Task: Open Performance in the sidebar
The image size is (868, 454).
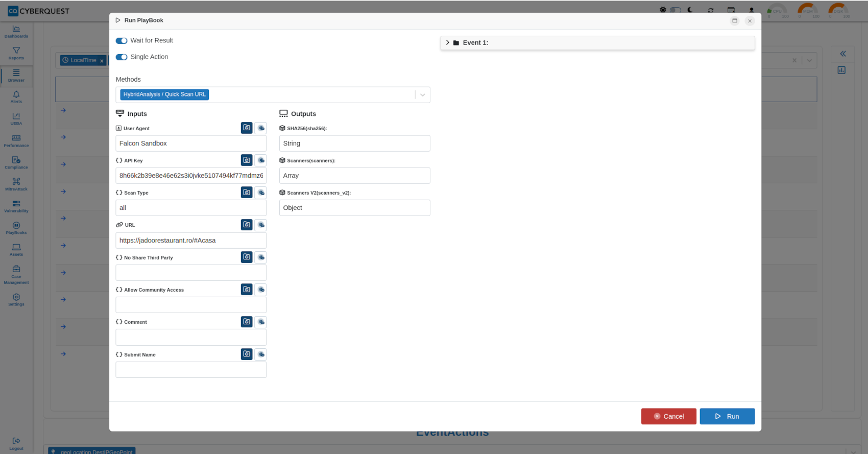Action: (x=16, y=141)
